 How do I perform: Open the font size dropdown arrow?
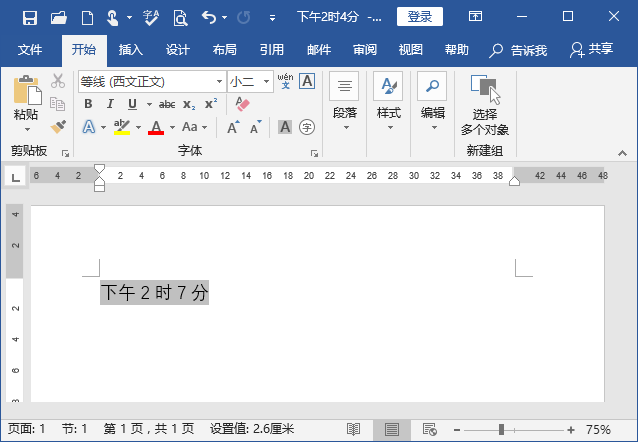tap(266, 81)
